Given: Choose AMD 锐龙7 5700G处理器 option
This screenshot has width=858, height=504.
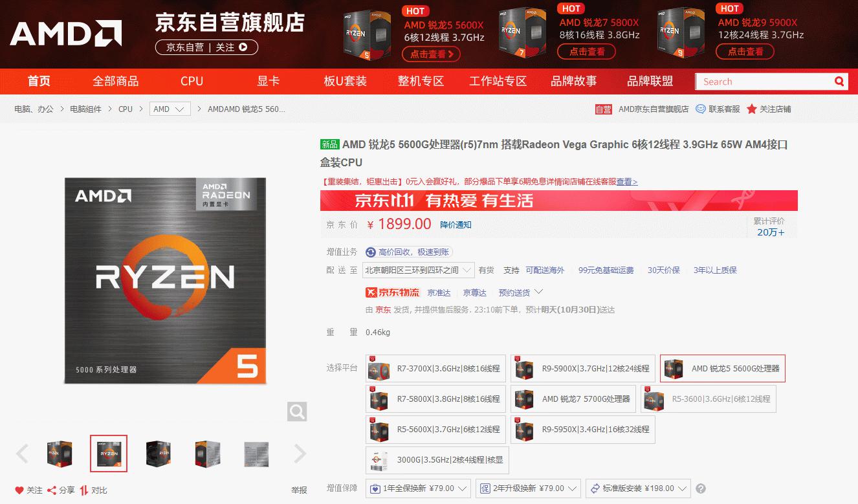Looking at the screenshot, I should coord(573,399).
